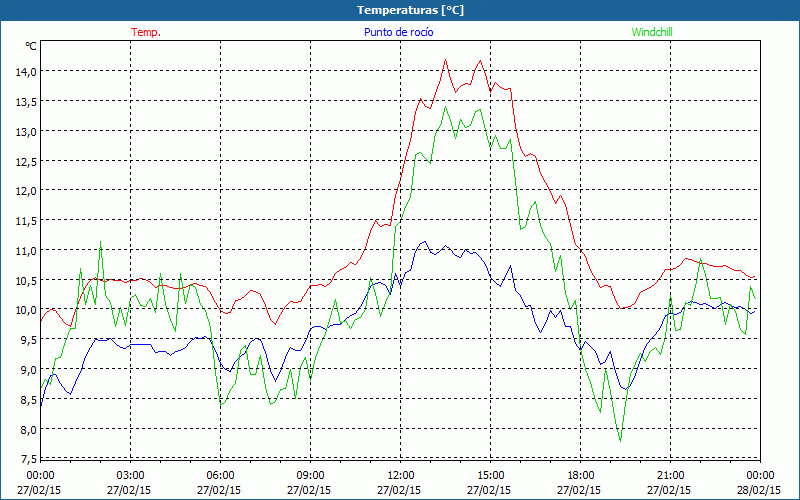Select the blue 'Punto de rocío' legend label

point(398,32)
